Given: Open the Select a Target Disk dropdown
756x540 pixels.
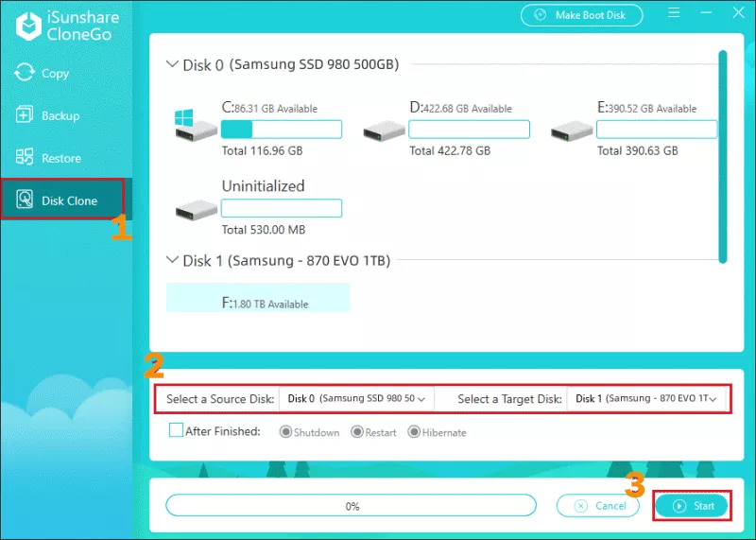Looking at the screenshot, I should 646,398.
